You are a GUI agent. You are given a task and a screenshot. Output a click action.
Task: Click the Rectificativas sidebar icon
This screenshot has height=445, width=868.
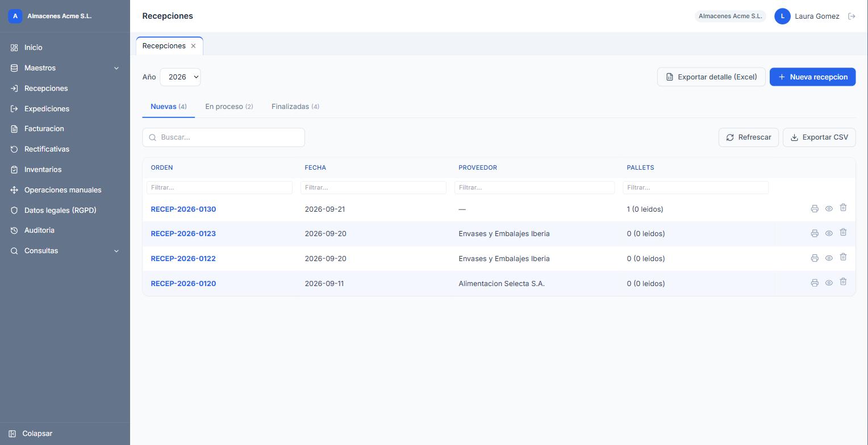point(14,149)
